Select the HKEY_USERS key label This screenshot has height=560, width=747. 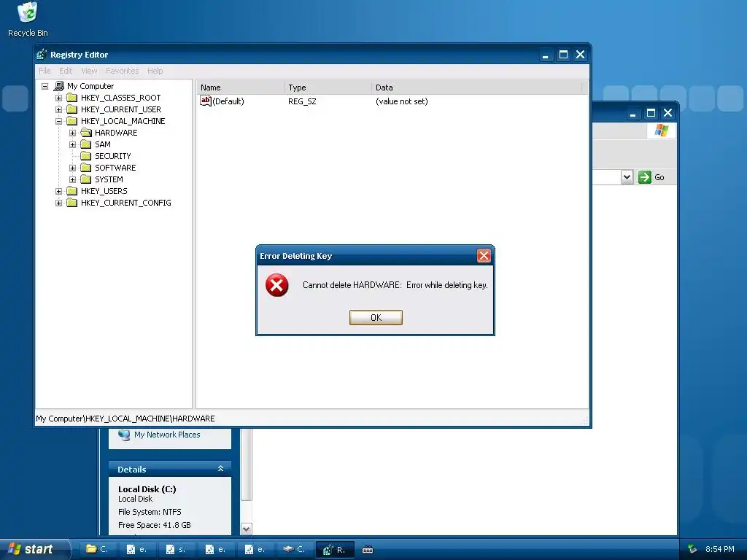(x=104, y=191)
